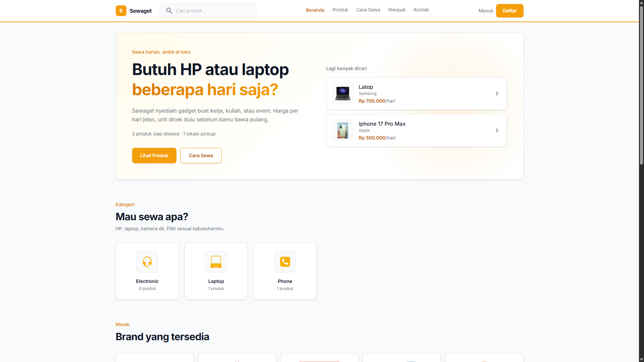The height and width of the screenshot is (362, 644).
Task: Click the scrollbar down arrow
Action: coord(641,359)
